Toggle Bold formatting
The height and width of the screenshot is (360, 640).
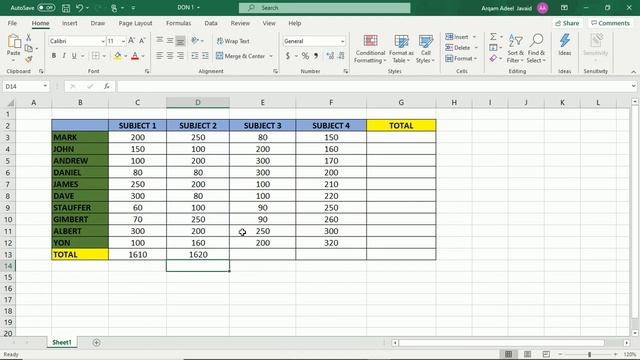[x=53, y=56]
